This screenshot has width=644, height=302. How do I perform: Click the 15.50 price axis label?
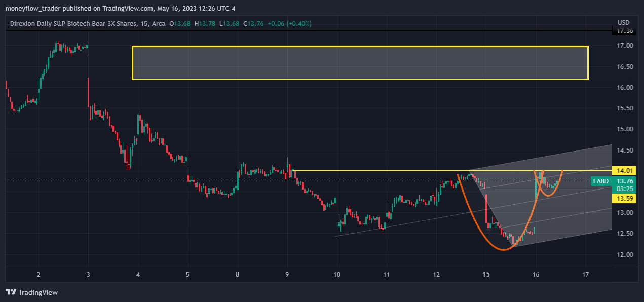pos(626,108)
